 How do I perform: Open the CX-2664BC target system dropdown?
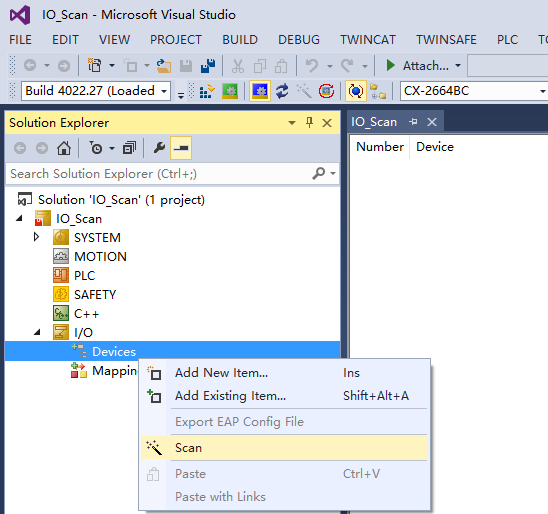[x=542, y=92]
